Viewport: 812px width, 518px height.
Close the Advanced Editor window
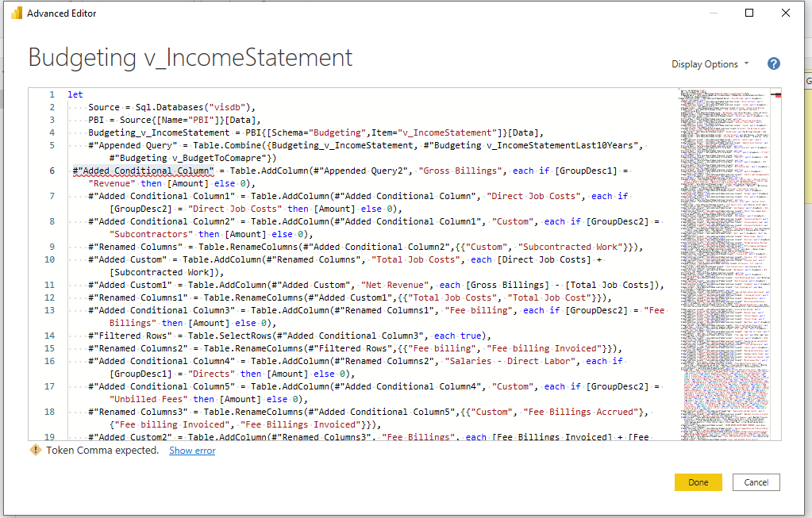pyautogui.click(x=786, y=13)
